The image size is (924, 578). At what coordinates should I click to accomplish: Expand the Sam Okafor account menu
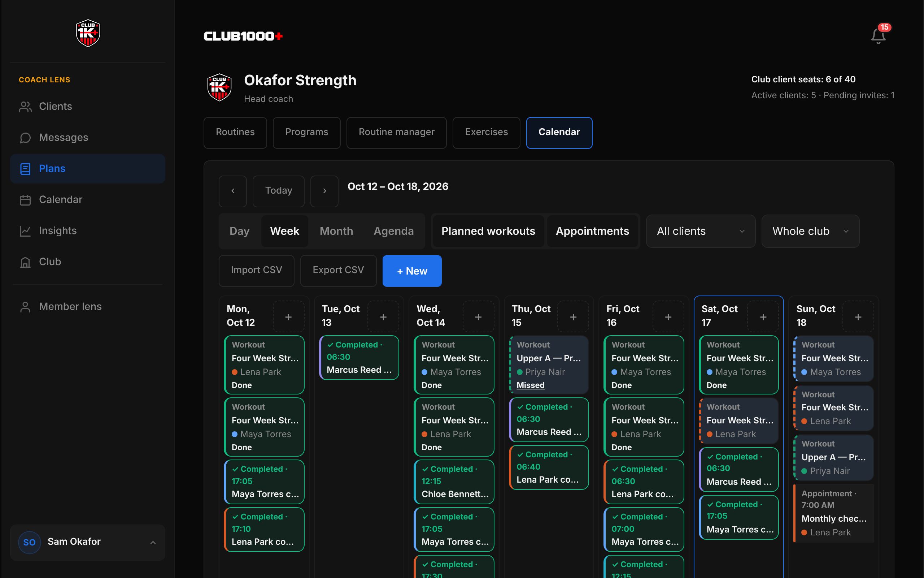click(87, 542)
